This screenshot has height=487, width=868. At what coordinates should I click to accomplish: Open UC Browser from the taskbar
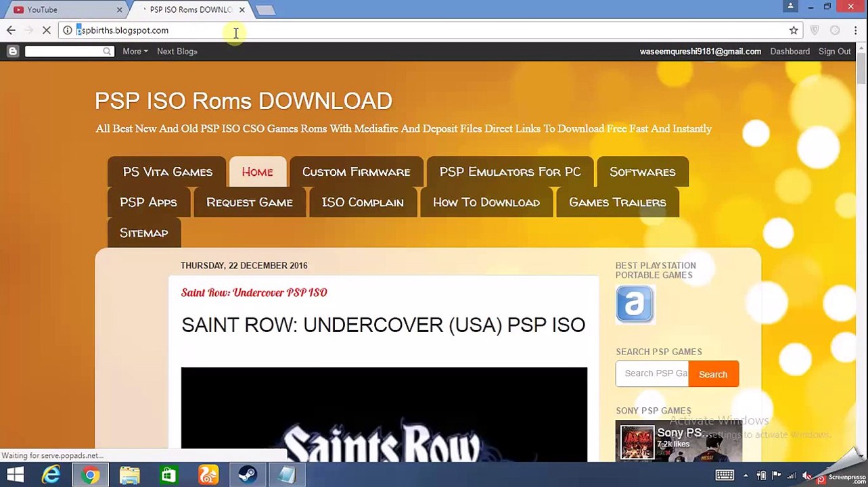tap(208, 475)
